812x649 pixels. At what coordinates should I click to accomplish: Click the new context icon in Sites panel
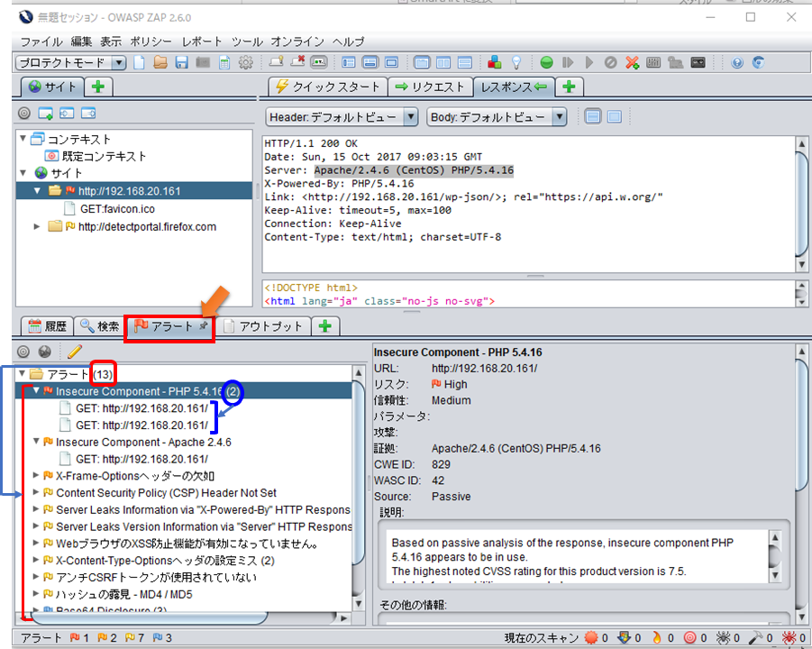[46, 113]
